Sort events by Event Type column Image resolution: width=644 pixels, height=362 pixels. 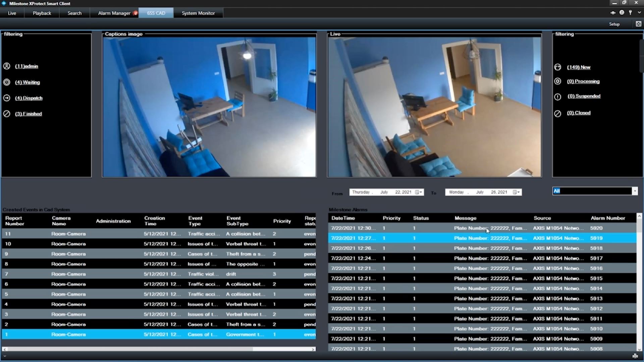coord(195,221)
